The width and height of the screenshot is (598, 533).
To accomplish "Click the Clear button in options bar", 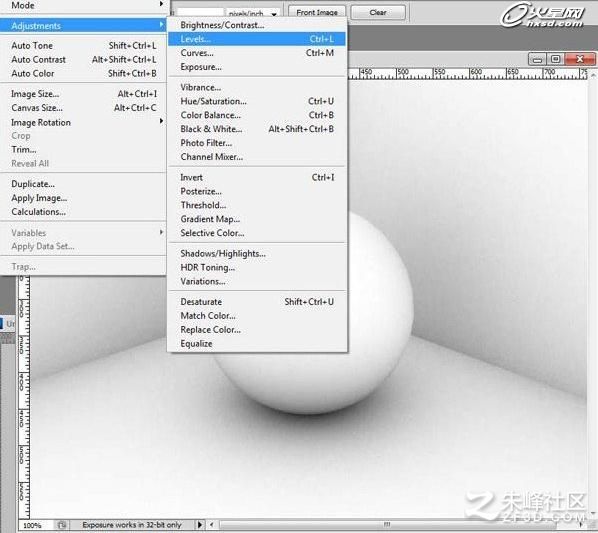I will pyautogui.click(x=378, y=12).
